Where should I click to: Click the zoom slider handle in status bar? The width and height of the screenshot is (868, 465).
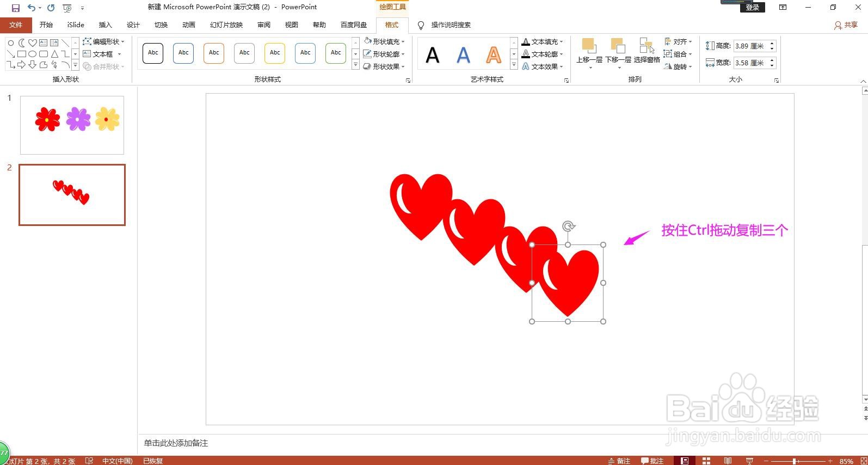point(795,461)
